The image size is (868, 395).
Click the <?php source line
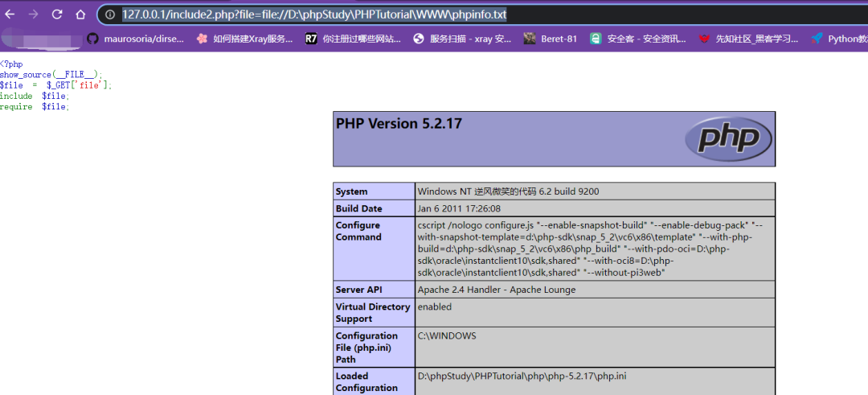(x=11, y=65)
